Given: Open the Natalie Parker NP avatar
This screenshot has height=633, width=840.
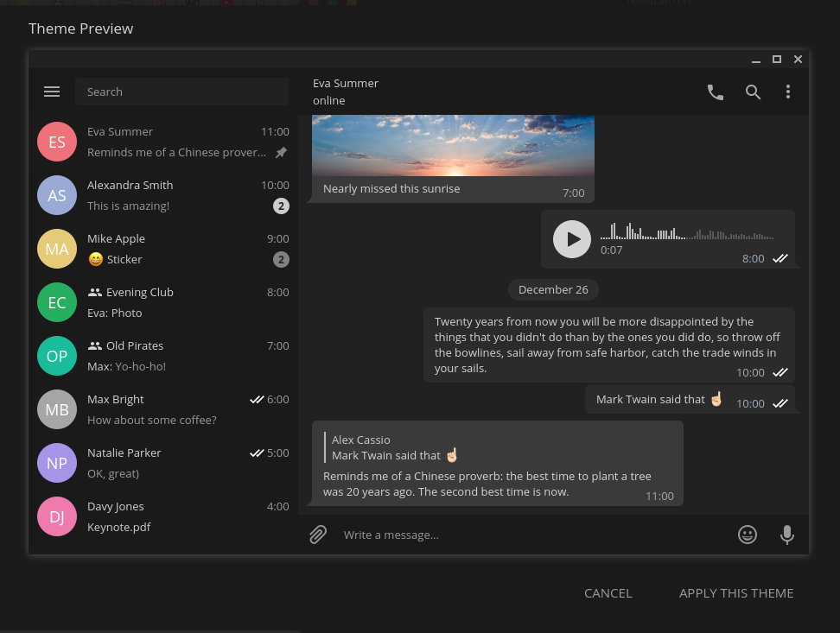Looking at the screenshot, I should (57, 463).
